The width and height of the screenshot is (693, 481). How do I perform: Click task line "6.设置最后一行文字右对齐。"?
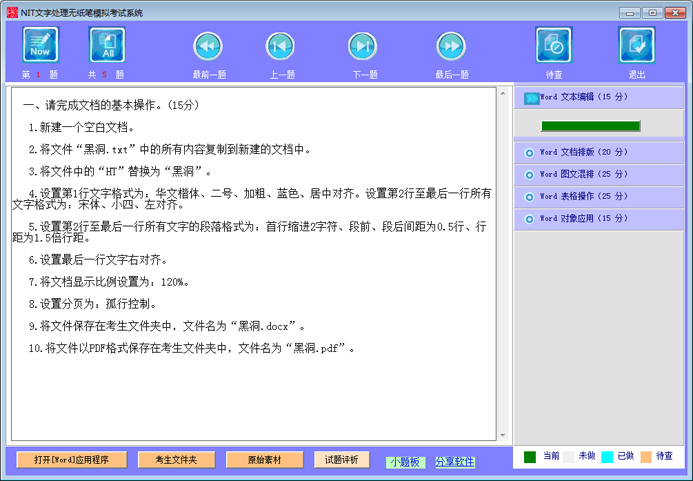pyautogui.click(x=98, y=260)
